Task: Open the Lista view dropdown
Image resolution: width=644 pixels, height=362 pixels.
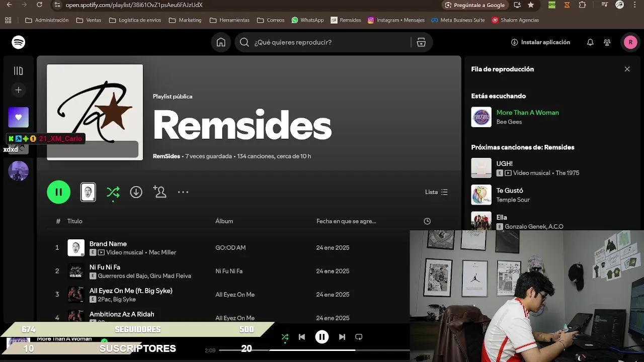Action: coord(436,192)
